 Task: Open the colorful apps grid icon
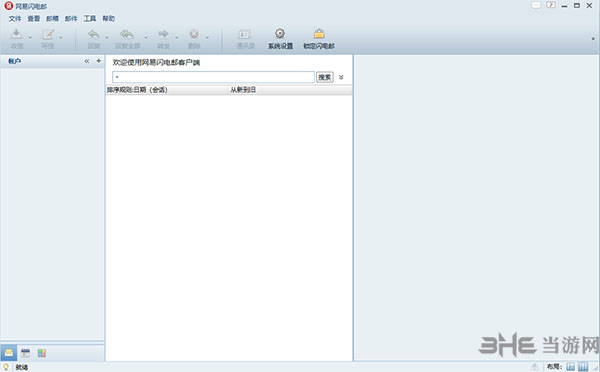coord(42,353)
